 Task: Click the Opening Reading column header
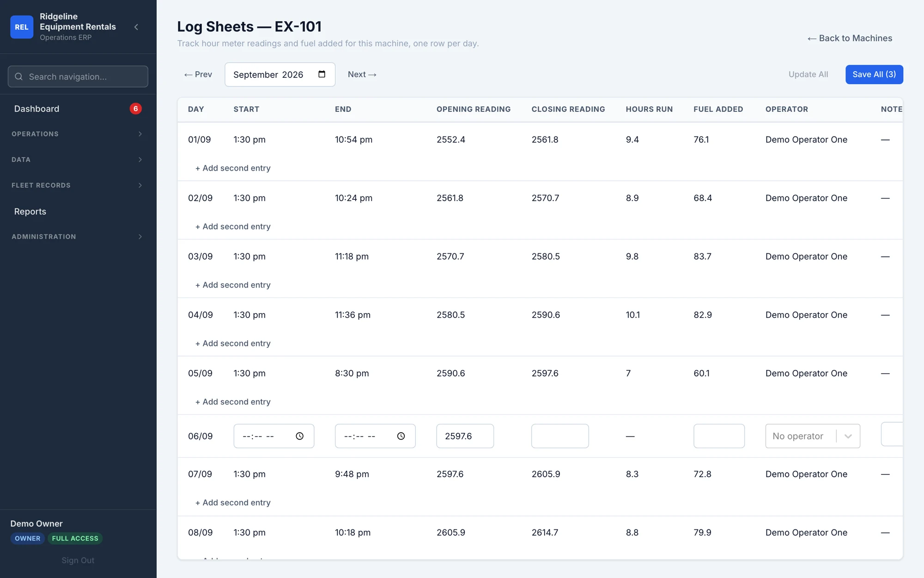click(x=474, y=109)
